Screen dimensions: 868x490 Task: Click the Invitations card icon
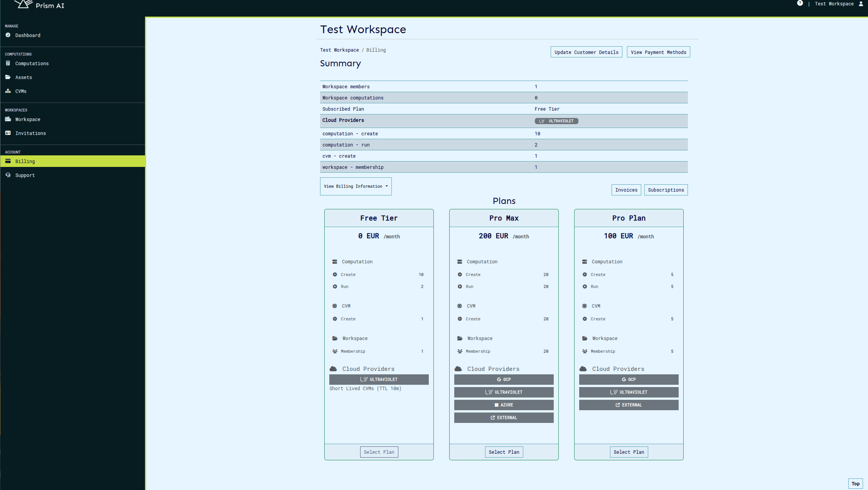pos(8,133)
